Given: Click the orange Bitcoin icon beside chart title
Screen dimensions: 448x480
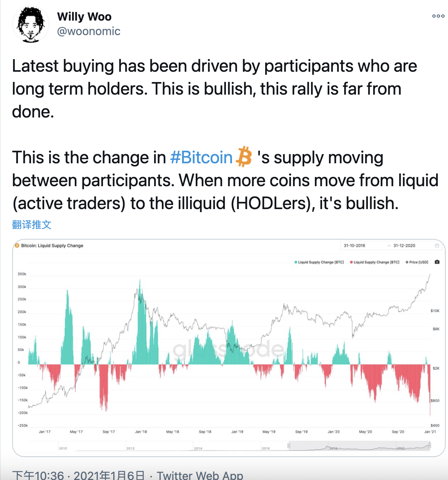Looking at the screenshot, I should pos(17,245).
